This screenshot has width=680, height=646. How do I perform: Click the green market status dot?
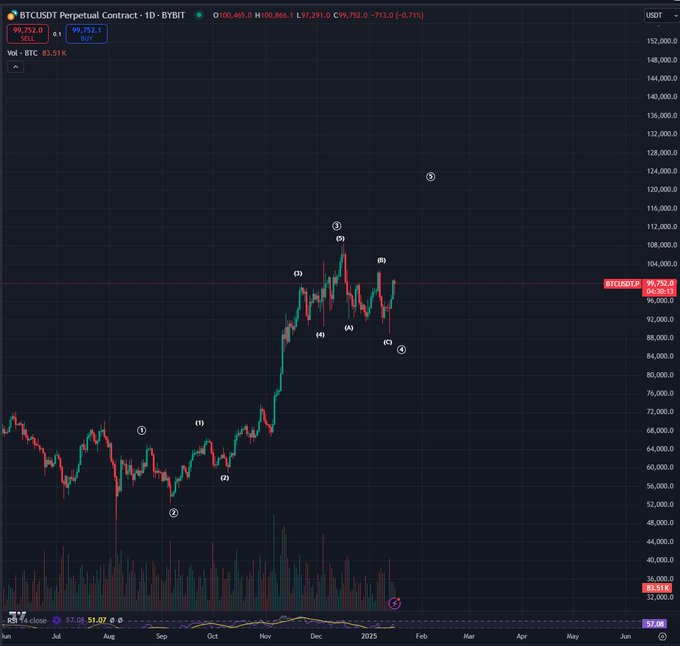pos(199,15)
